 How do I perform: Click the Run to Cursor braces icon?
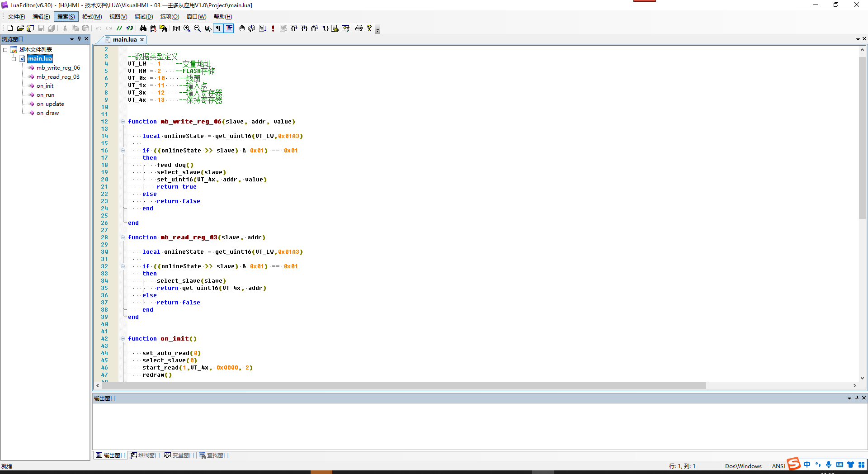coord(325,28)
